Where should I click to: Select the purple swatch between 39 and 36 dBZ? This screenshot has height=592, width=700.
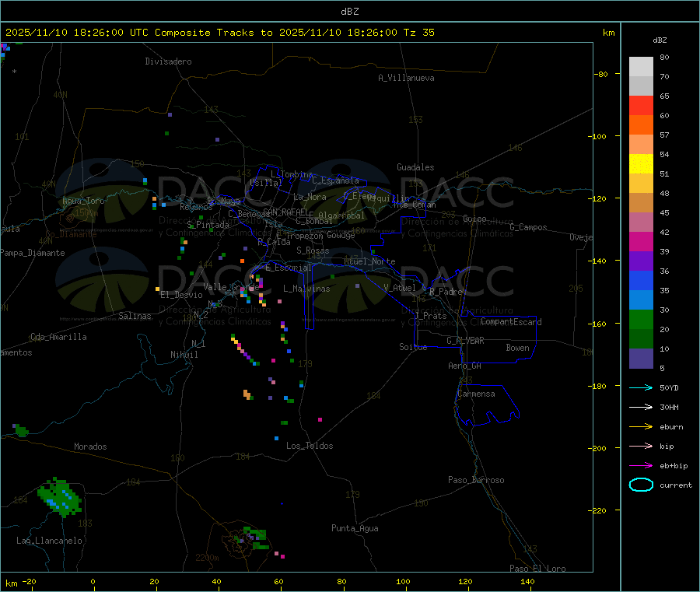tap(641, 261)
